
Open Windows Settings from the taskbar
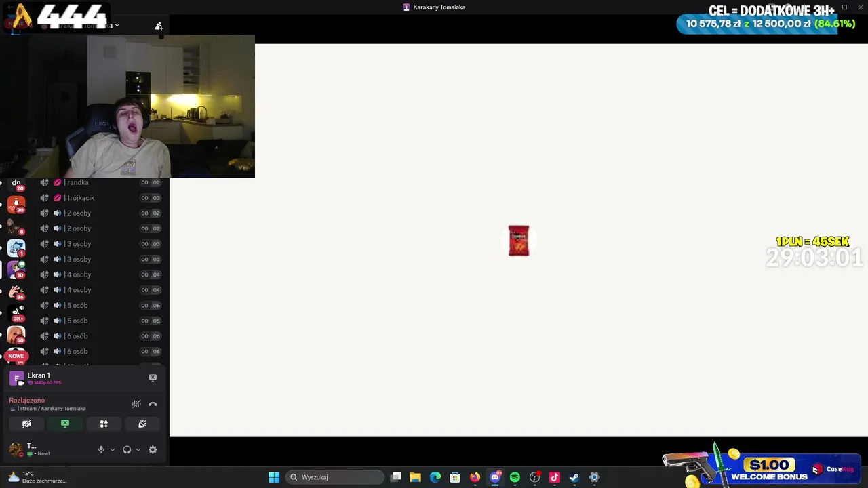point(595,477)
